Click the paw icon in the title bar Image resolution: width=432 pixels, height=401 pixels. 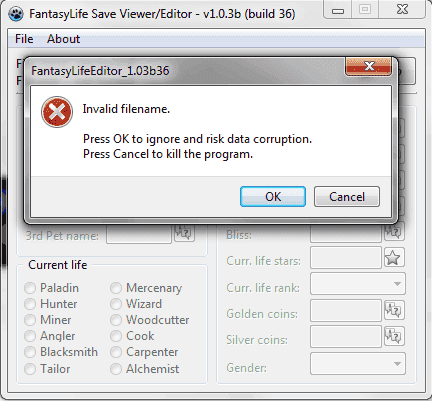(x=16, y=14)
